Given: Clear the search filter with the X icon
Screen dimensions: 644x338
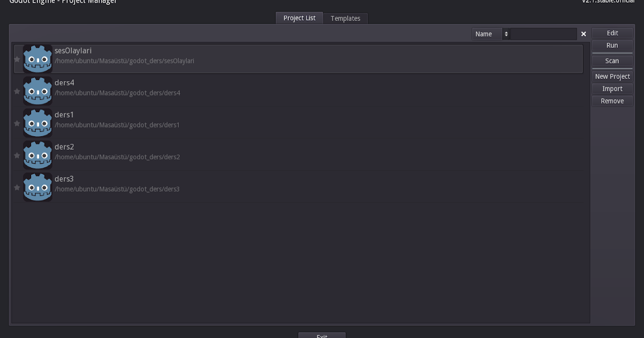Looking at the screenshot, I should 583,34.
